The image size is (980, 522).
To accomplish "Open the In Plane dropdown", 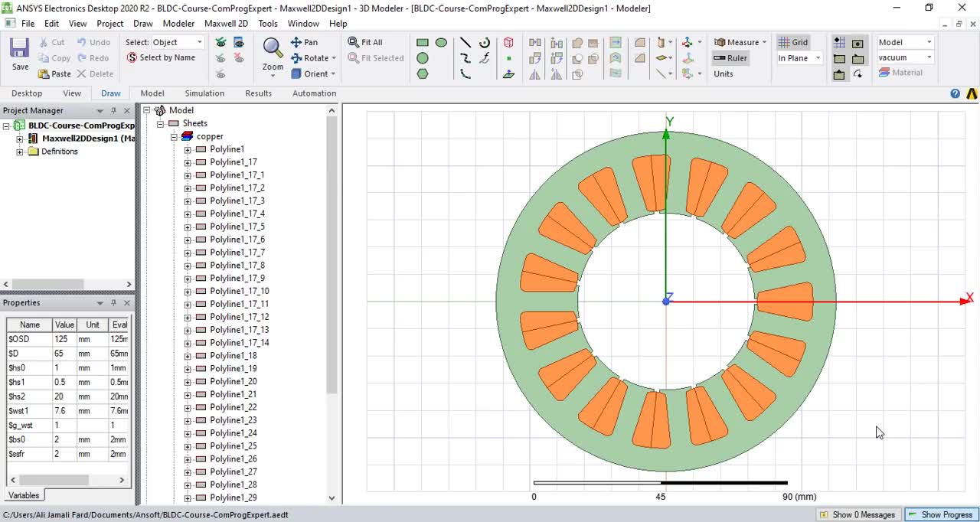I will tap(799, 58).
